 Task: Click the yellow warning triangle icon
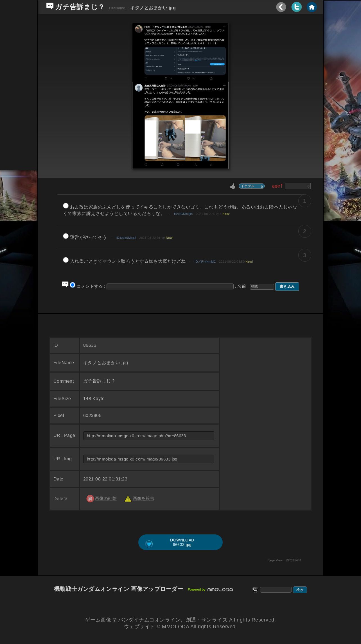coord(128,499)
